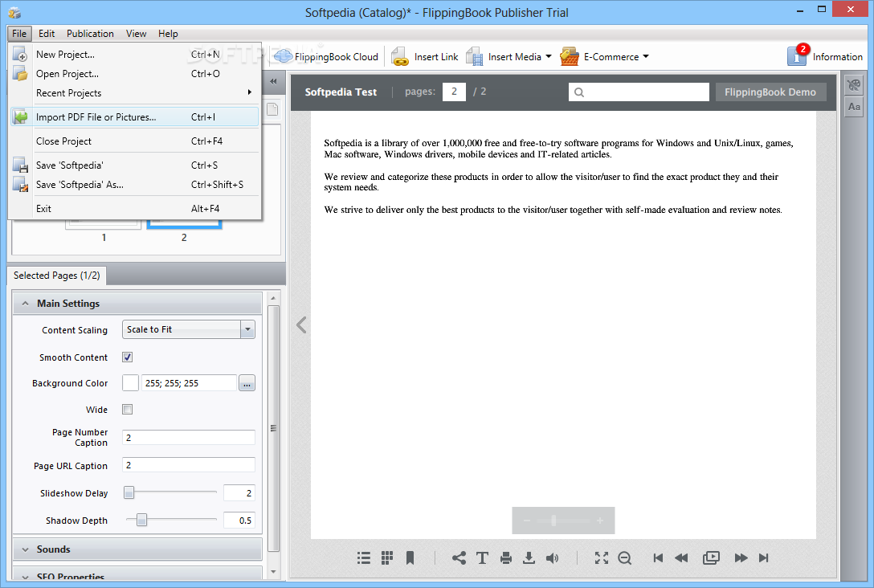Screen dimensions: 874x588
Task: Click the download icon in viewer toolbar
Action: (x=529, y=558)
